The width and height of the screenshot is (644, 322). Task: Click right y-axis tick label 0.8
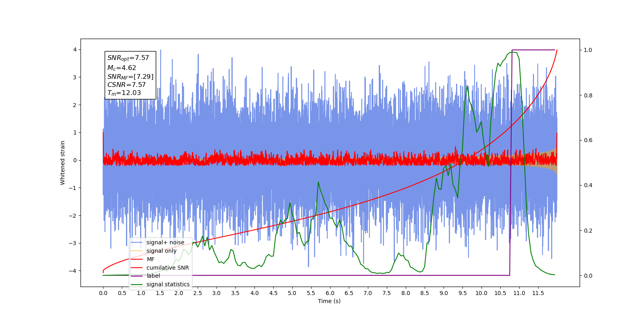click(x=588, y=95)
